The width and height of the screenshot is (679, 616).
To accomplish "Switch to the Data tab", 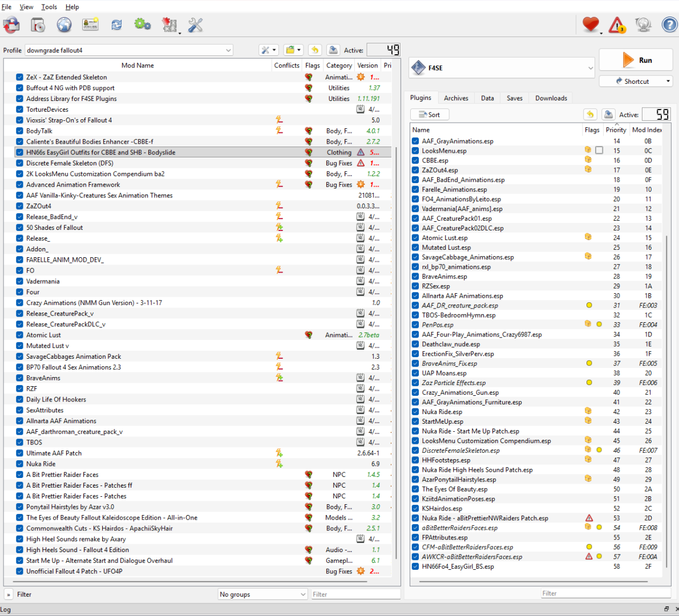I will click(x=487, y=98).
